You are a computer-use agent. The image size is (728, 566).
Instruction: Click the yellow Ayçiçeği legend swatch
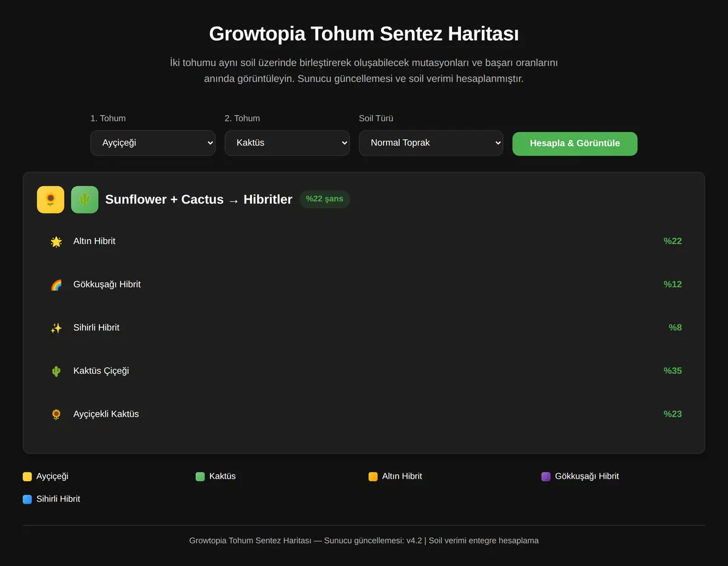click(27, 477)
